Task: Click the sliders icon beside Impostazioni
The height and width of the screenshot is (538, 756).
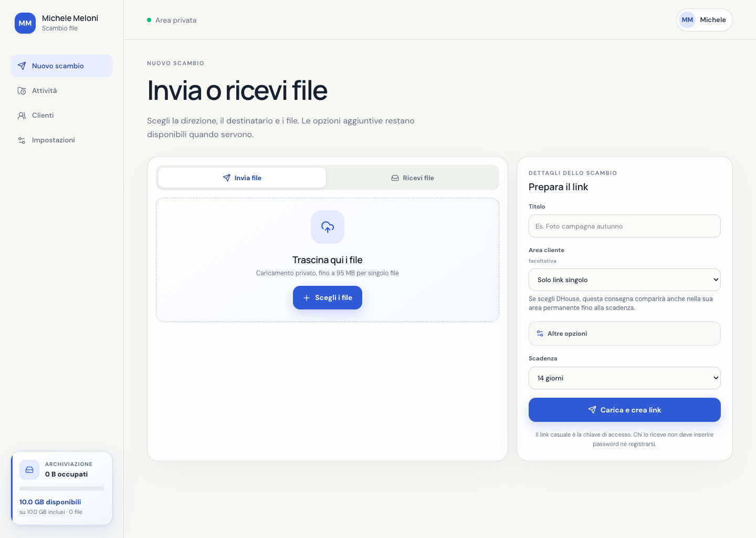Action: pos(22,140)
